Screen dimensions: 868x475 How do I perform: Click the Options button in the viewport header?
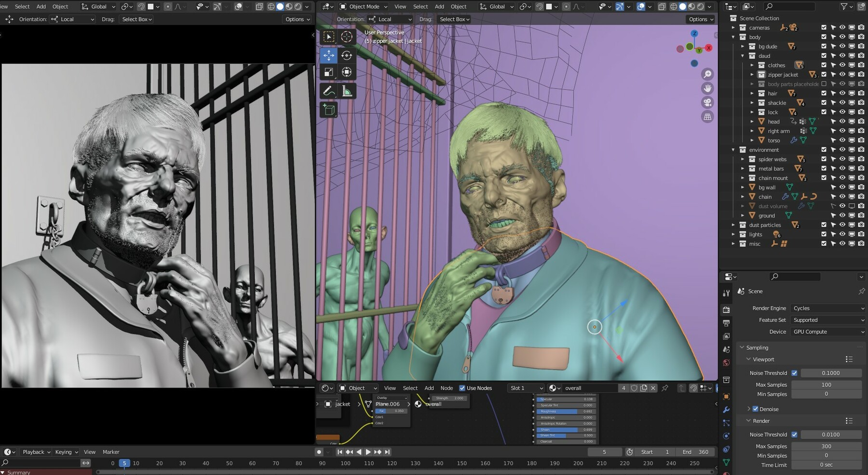(700, 19)
